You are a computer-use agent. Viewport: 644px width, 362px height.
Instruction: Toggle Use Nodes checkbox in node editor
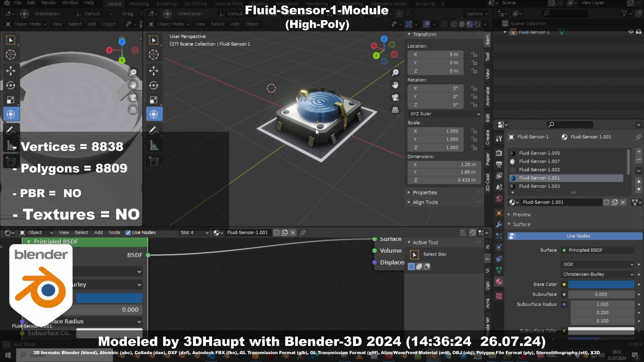coord(128,233)
